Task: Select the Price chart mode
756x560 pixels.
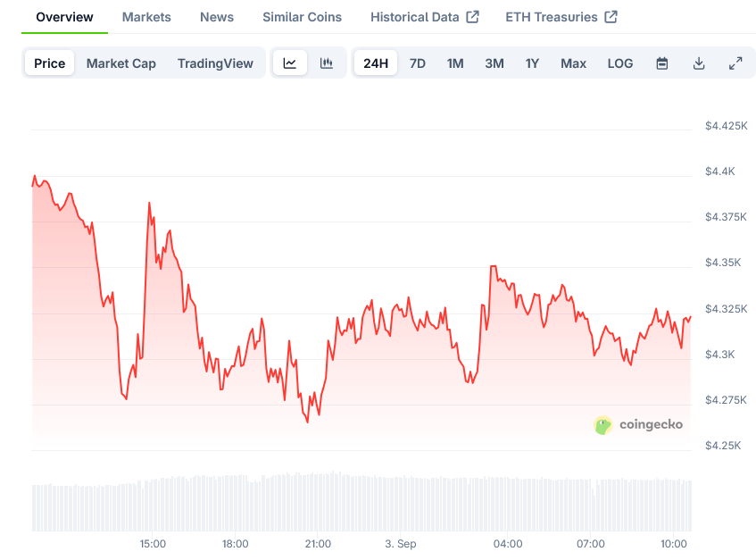Action: [x=50, y=63]
